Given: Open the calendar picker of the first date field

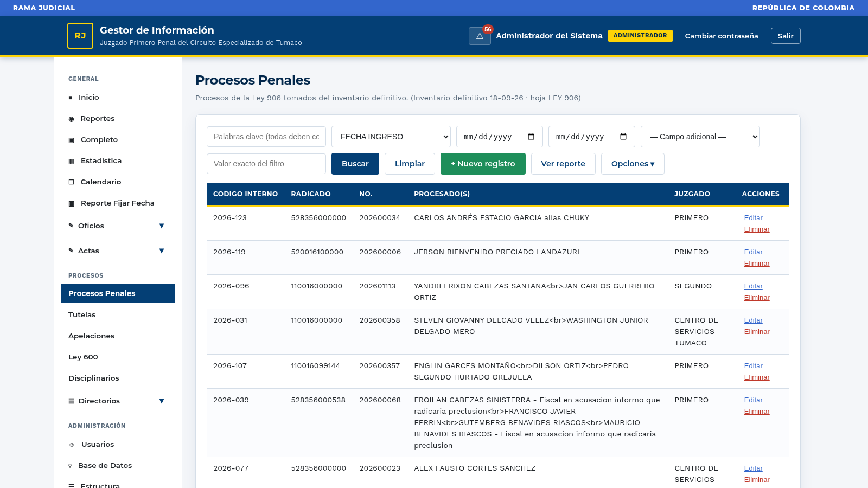Looking at the screenshot, I should click(531, 137).
